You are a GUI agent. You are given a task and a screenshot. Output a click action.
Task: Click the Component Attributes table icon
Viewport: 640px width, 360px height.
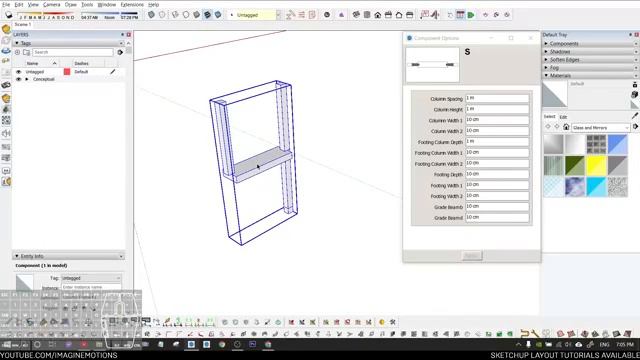[460, 15]
